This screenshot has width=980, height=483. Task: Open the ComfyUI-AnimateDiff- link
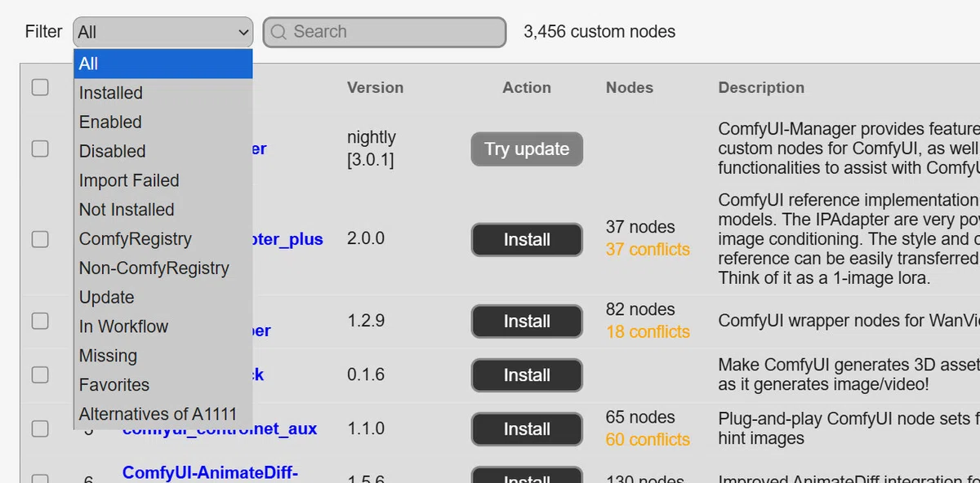coord(210,472)
